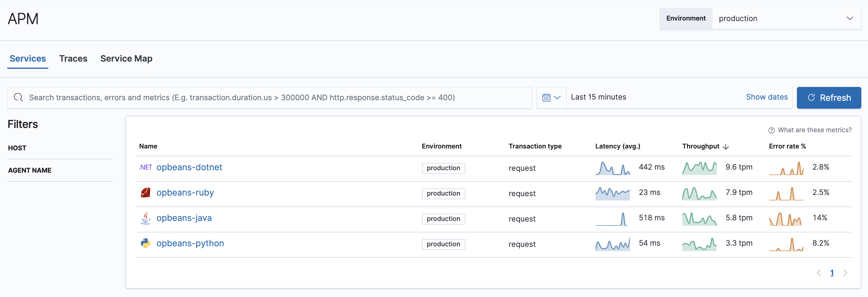
Task: Expand the AGENT NAME filter
Action: pos(30,171)
